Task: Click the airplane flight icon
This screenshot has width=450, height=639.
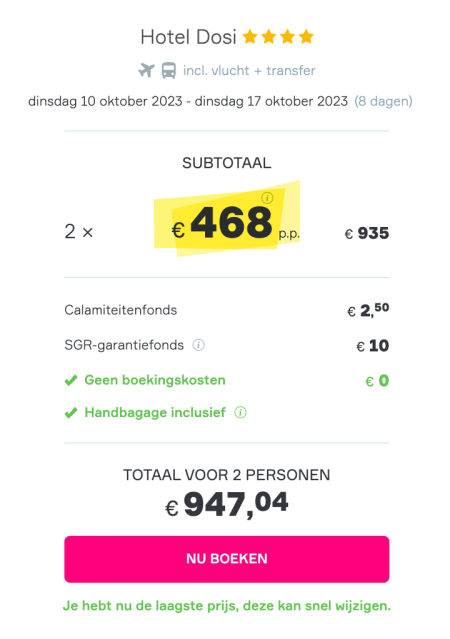Action: [x=146, y=70]
